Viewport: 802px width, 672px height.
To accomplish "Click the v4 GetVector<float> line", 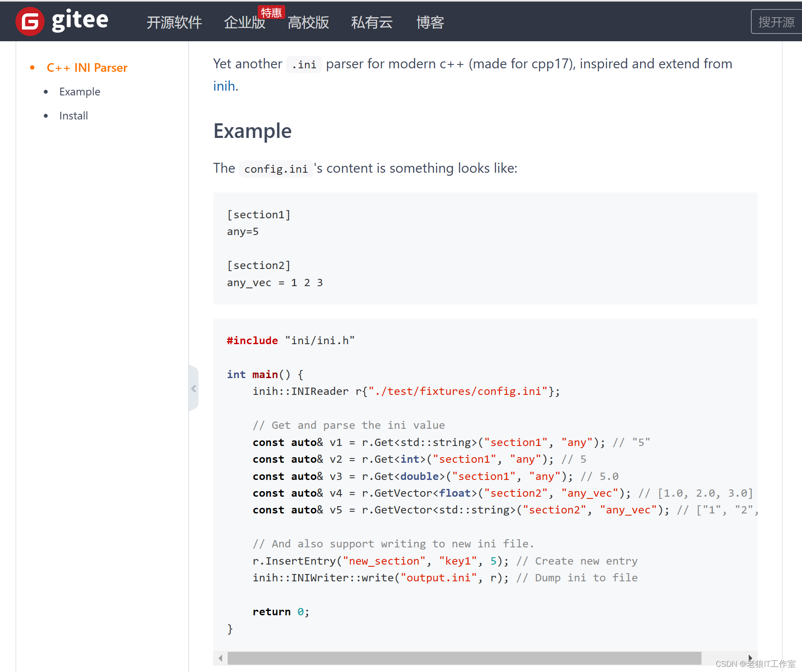I will [x=503, y=493].
